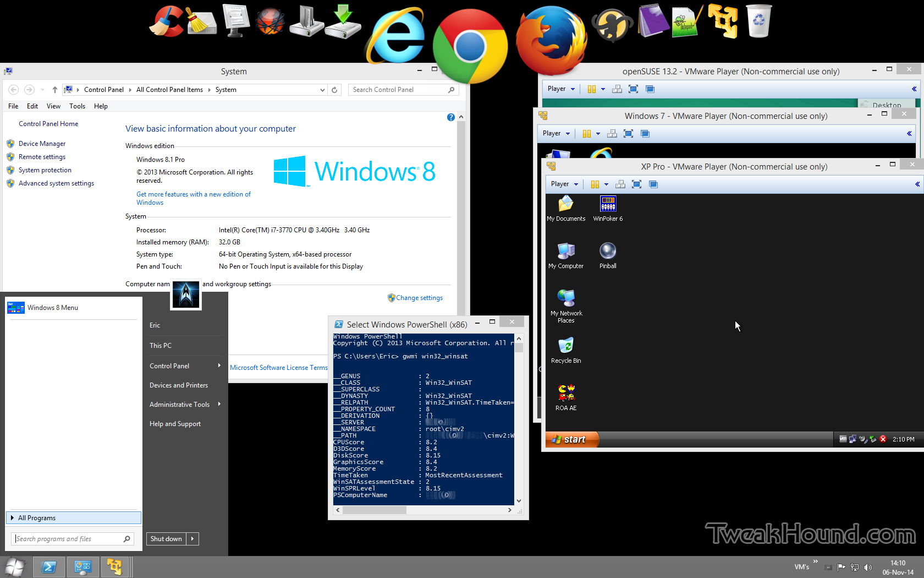Refresh the Control Panel address bar
924x578 pixels.
[334, 90]
